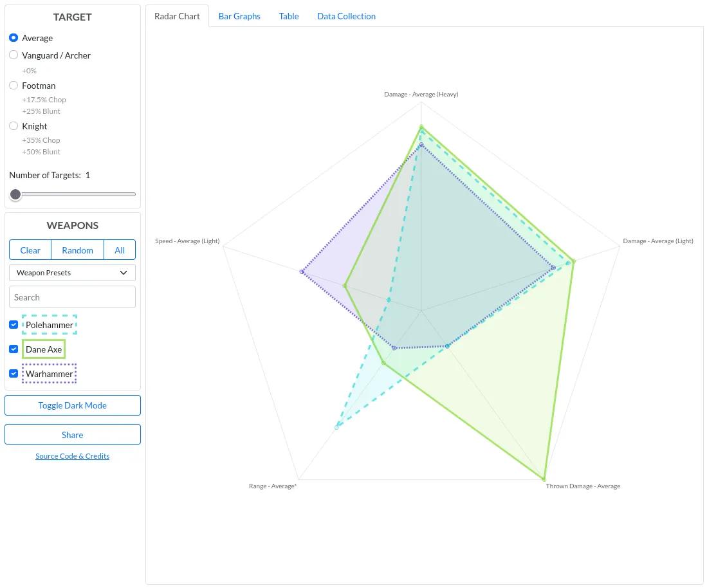
Task: Click the Random weapons button
Action: pos(77,250)
